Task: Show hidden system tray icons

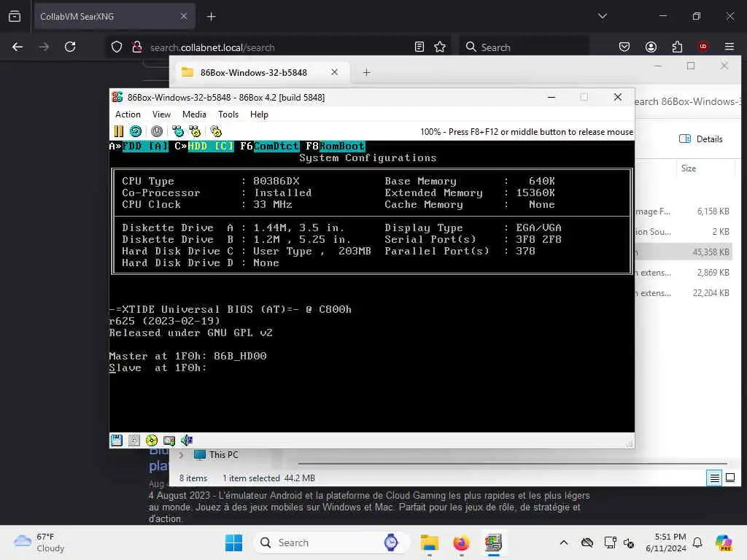Action: pyautogui.click(x=564, y=542)
